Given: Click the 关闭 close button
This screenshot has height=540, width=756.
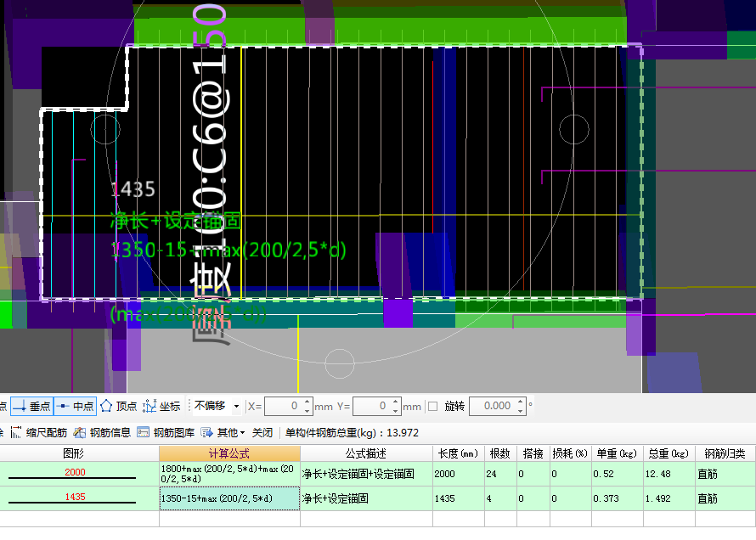Looking at the screenshot, I should tap(262, 432).
